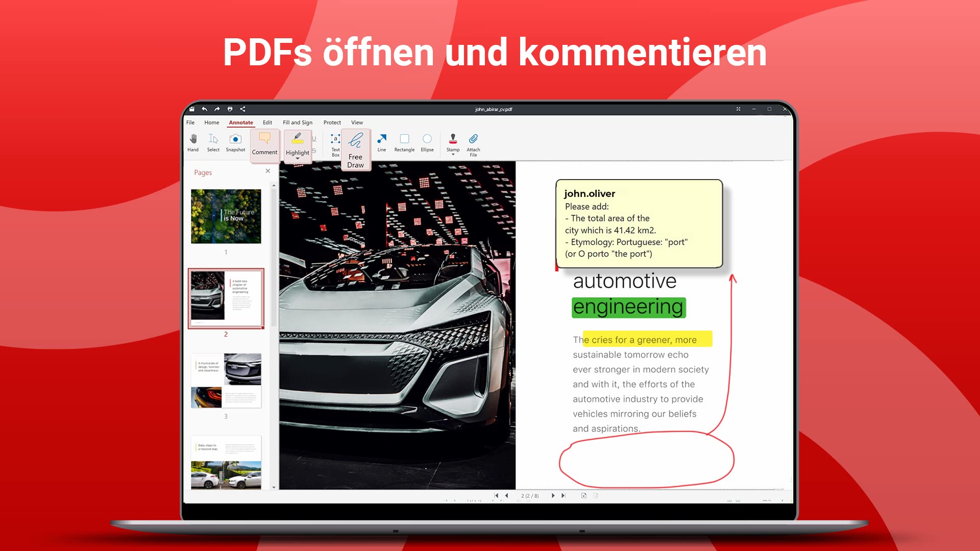Choose the Ellipse shape tool

click(427, 143)
